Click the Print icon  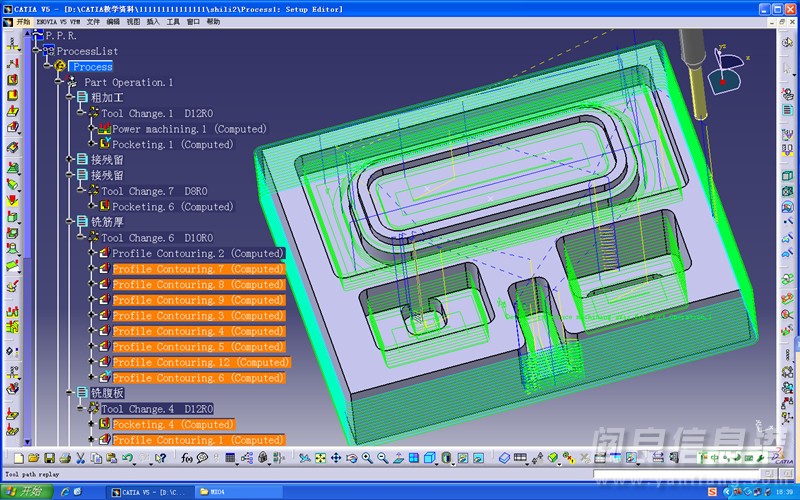tap(65, 458)
